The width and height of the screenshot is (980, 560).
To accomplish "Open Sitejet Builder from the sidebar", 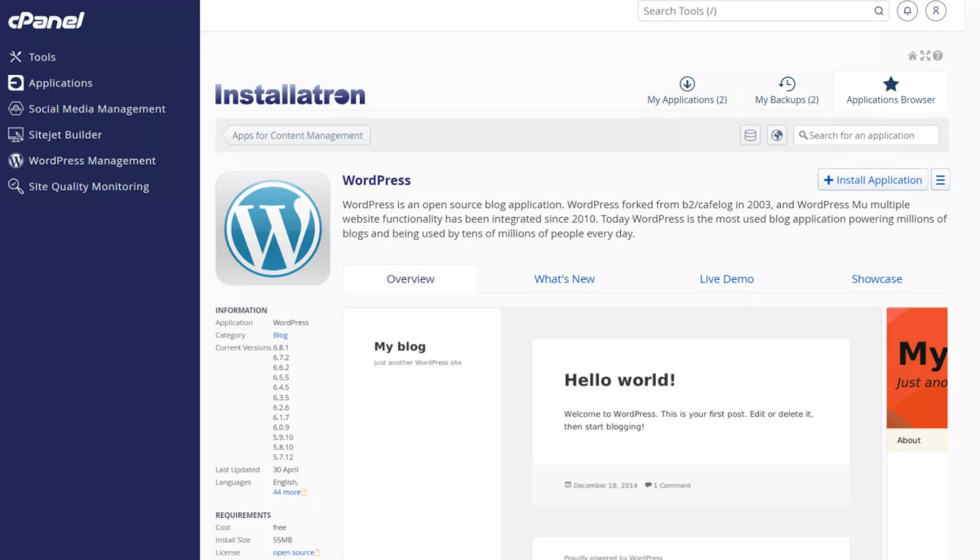I will click(64, 135).
